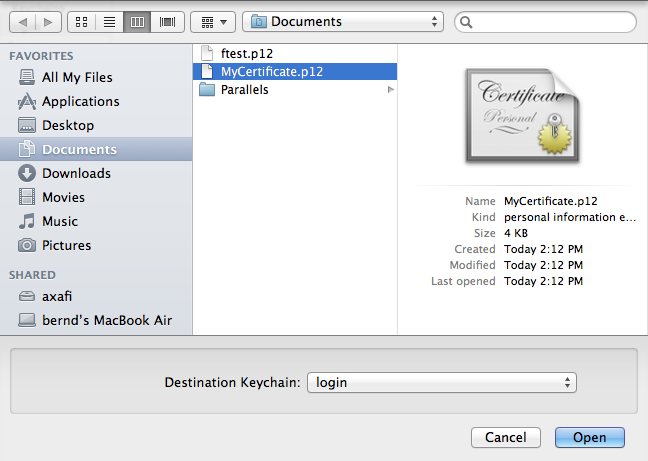648x461 pixels.
Task: Click the Music sidebar icon
Action: (27, 221)
